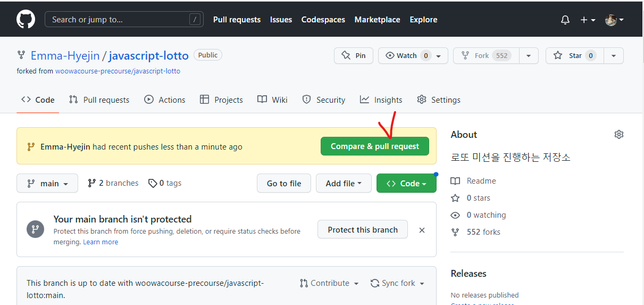Pin this repository
The width and height of the screenshot is (644, 305).
(354, 56)
